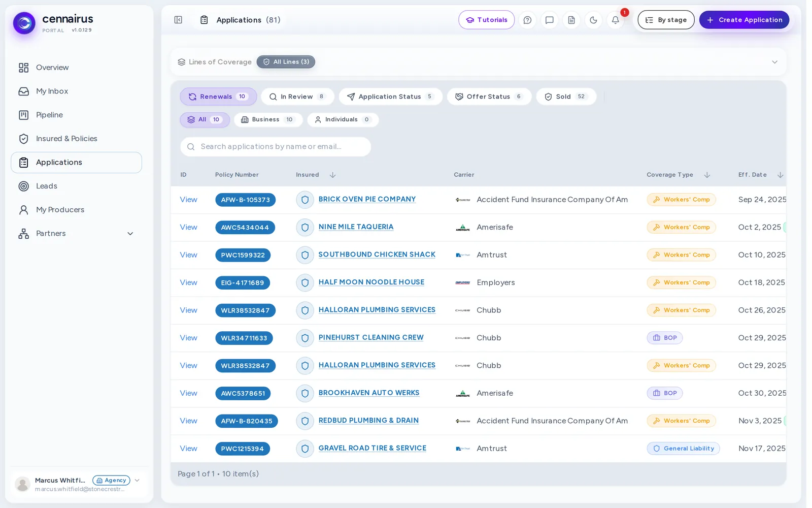Collapse the sidebar panel icon

[178, 20]
